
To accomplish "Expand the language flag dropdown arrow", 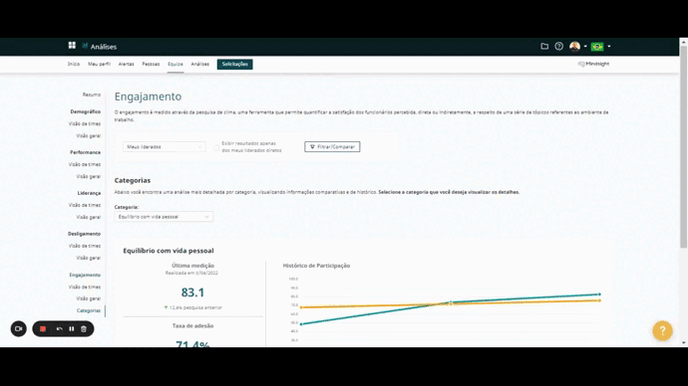I will (609, 46).
